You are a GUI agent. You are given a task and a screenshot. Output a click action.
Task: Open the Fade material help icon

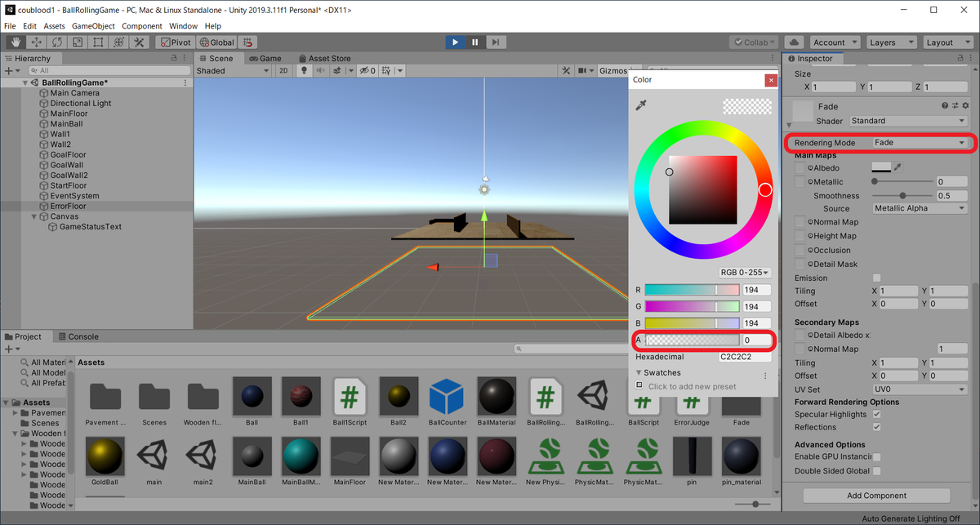click(944, 106)
